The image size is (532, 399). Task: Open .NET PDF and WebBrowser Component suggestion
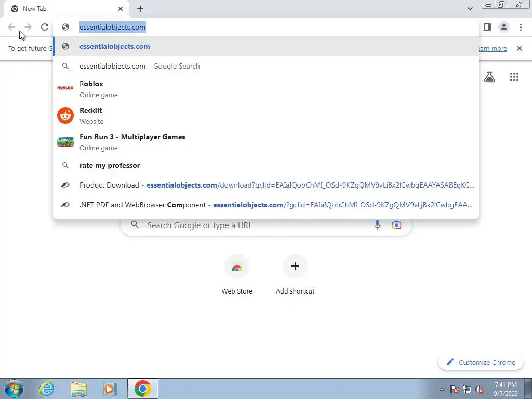pos(266,205)
